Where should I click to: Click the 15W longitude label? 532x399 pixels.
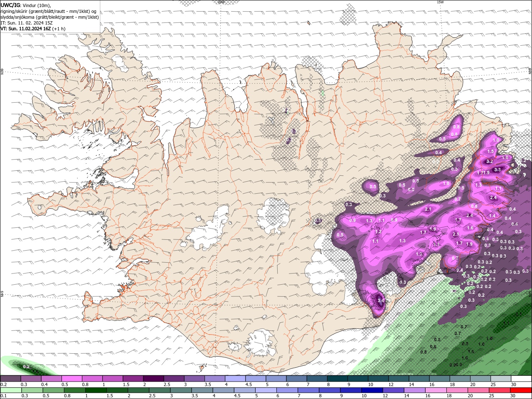coord(440,2)
